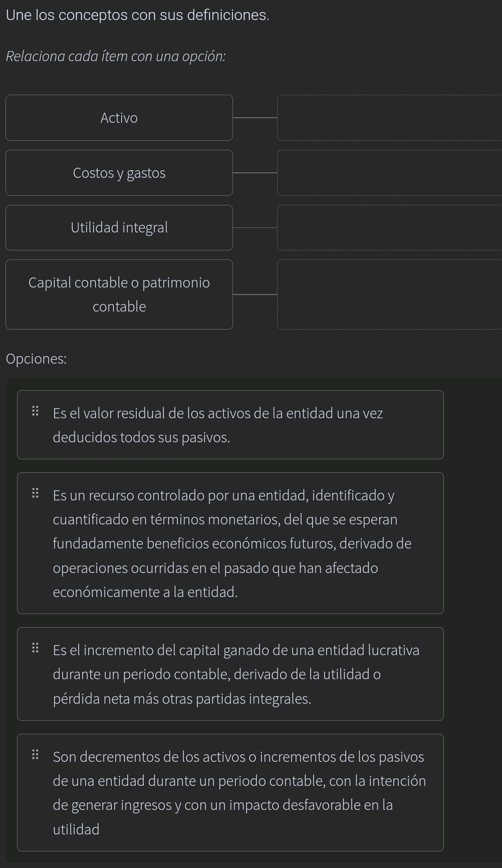The height and width of the screenshot is (868, 502).
Task: Select the 'Capital contable o patrimonio contable' box
Action: click(x=119, y=294)
